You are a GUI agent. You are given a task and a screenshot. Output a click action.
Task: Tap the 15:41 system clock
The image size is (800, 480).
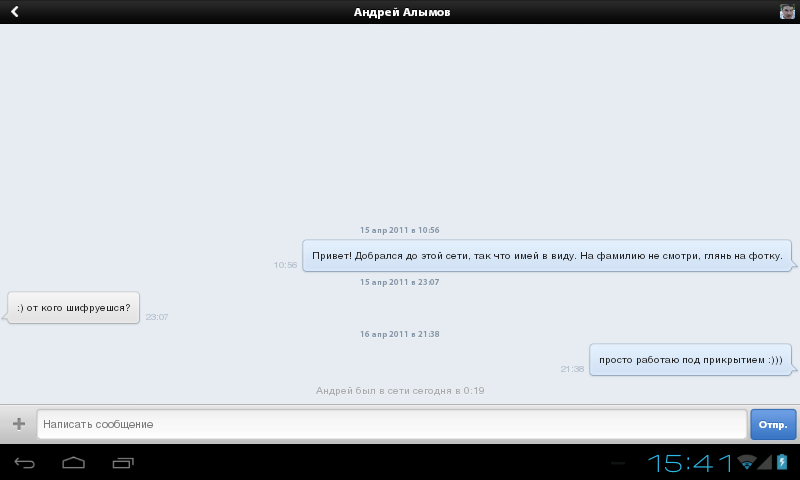click(690, 462)
